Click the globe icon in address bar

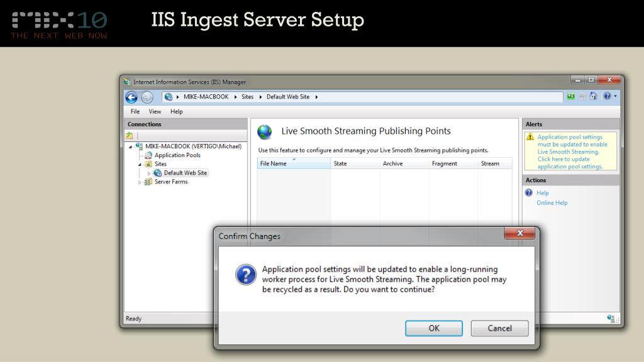point(169,97)
